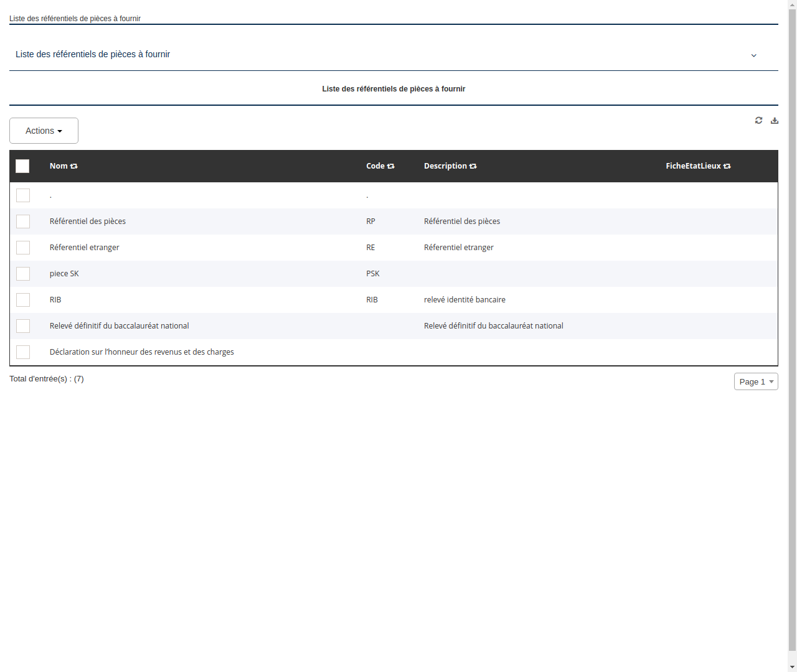Check the RIB row checkbox
The height and width of the screenshot is (672, 797).
[23, 299]
